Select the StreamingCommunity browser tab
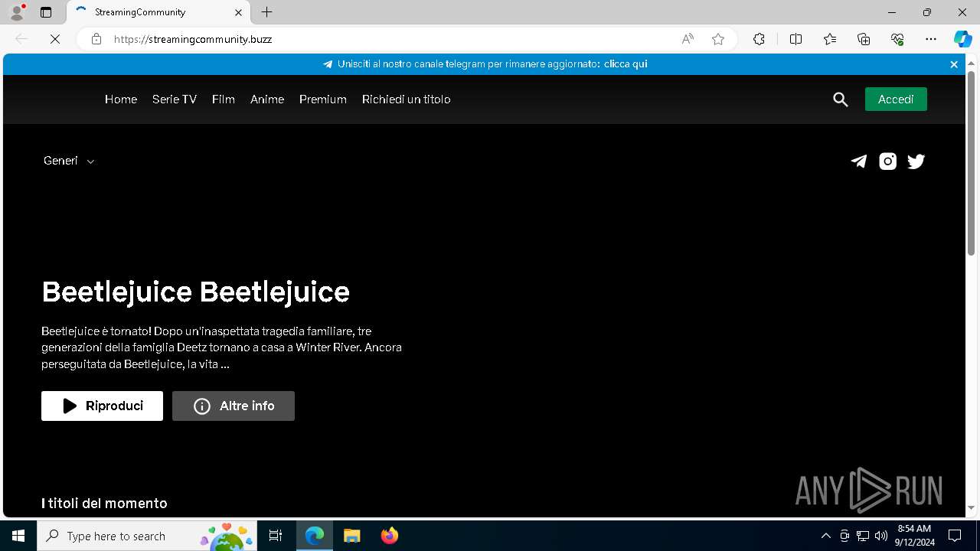This screenshot has height=551, width=980. (x=159, y=12)
